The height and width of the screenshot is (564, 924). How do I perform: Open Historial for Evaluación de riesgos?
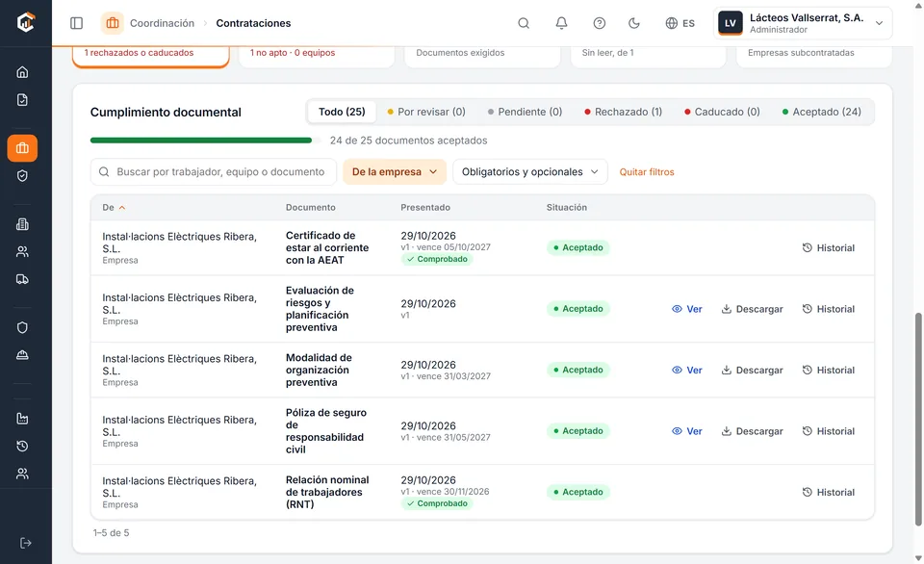[828, 309]
